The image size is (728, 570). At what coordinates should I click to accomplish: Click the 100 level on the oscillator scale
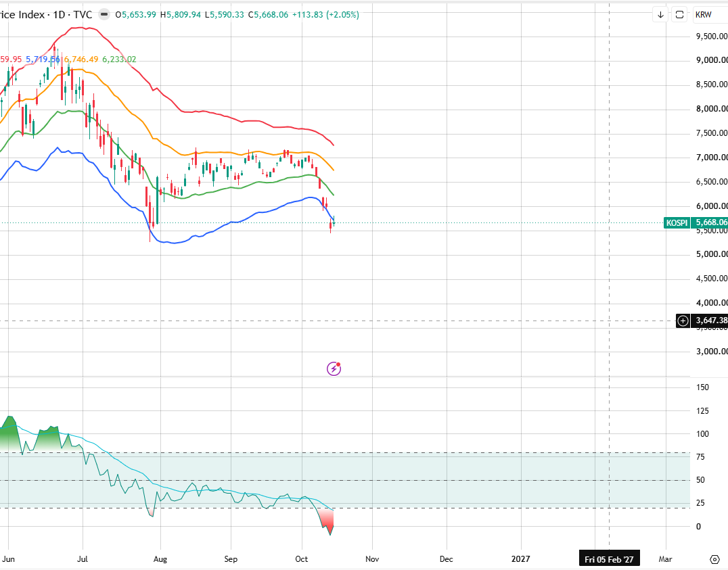coord(702,434)
